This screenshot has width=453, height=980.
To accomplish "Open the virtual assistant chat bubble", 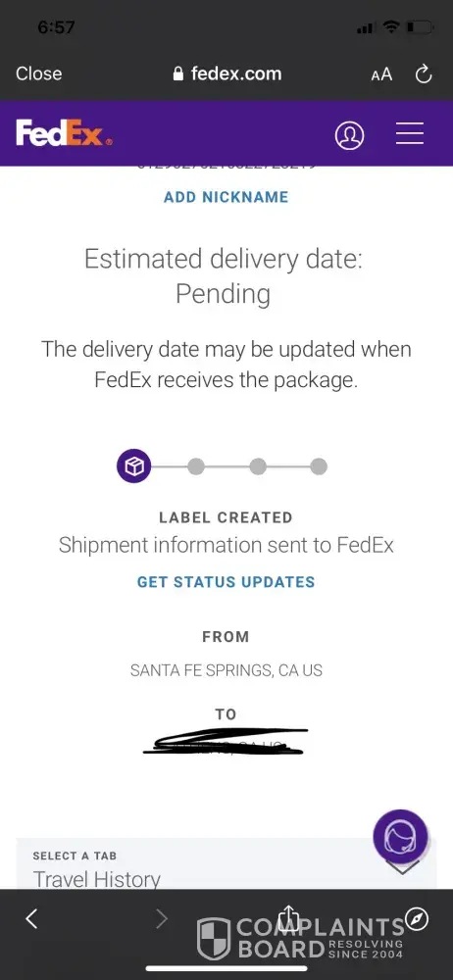I will (x=400, y=837).
